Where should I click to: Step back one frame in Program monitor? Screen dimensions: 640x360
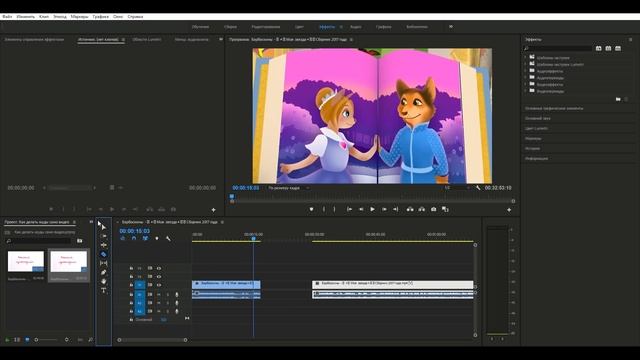(x=361, y=209)
